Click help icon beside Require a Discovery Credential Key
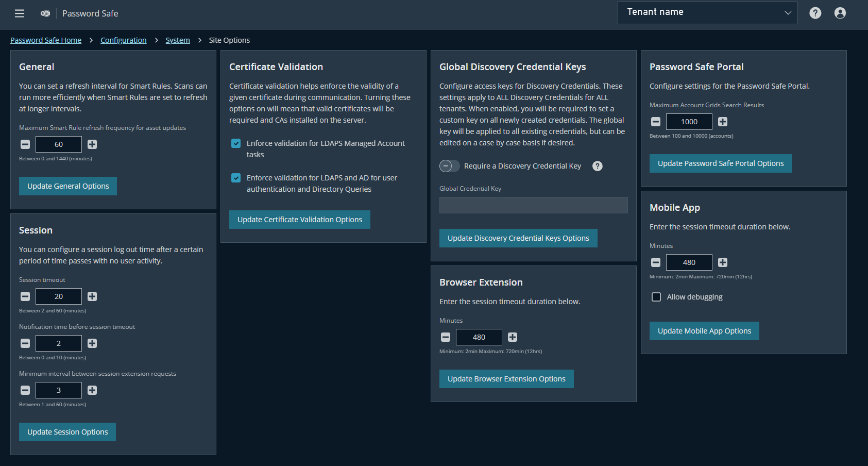Screen dimensions: 868x466 point(597,166)
